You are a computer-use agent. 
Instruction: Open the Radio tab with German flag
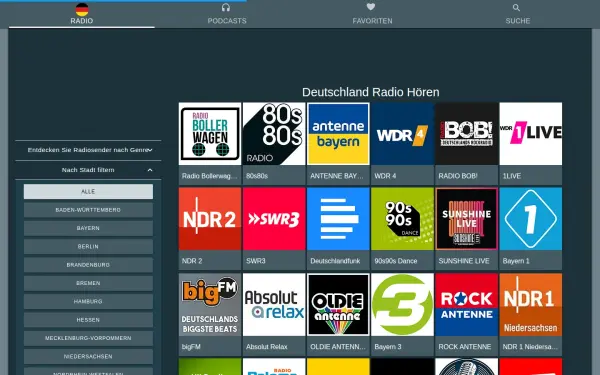82,14
